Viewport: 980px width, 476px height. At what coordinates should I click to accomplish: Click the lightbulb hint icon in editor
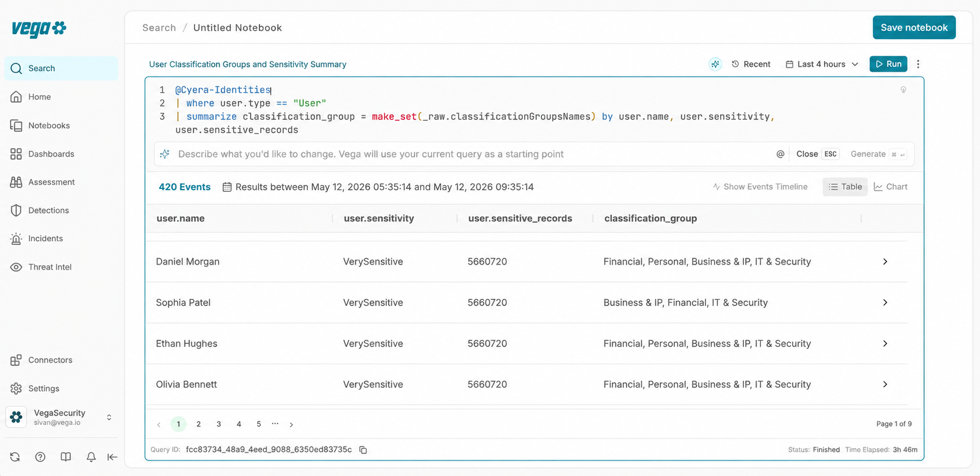pos(903,90)
